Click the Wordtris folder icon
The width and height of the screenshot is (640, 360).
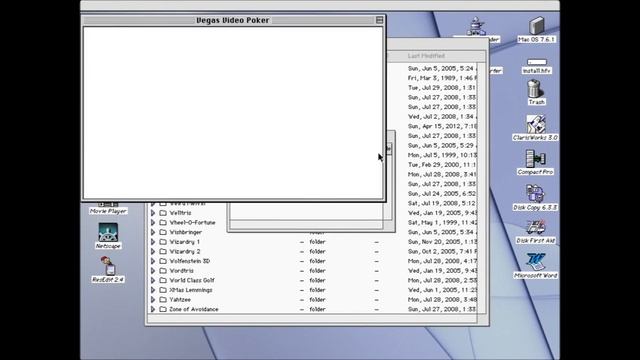[x=163, y=271]
